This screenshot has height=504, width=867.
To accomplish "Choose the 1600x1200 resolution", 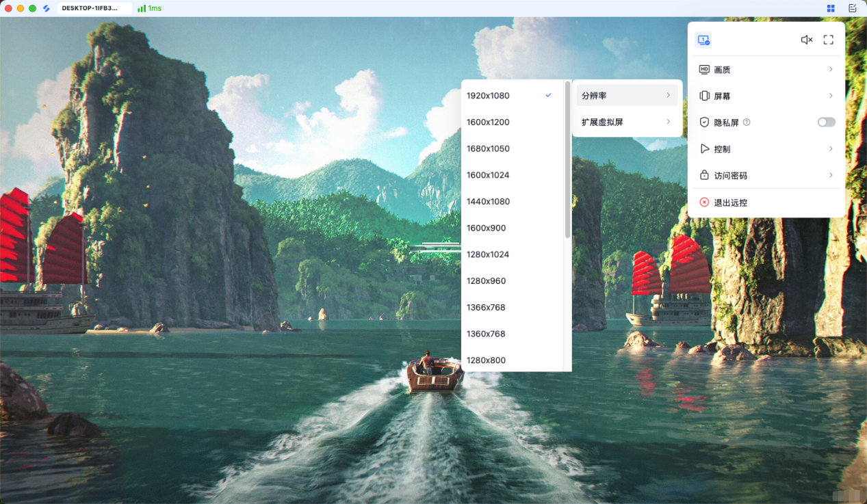I will click(x=512, y=122).
